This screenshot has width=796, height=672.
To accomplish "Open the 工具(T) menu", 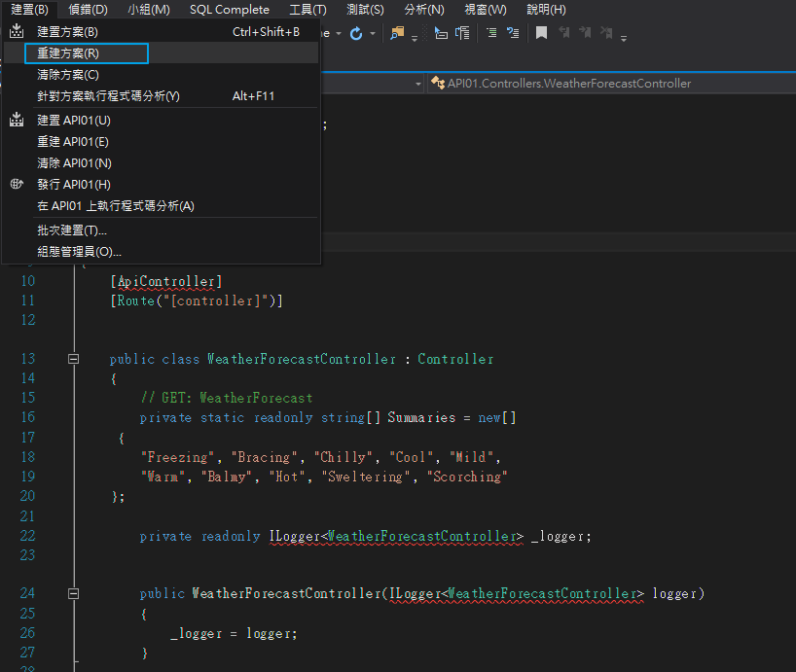I will (308, 10).
